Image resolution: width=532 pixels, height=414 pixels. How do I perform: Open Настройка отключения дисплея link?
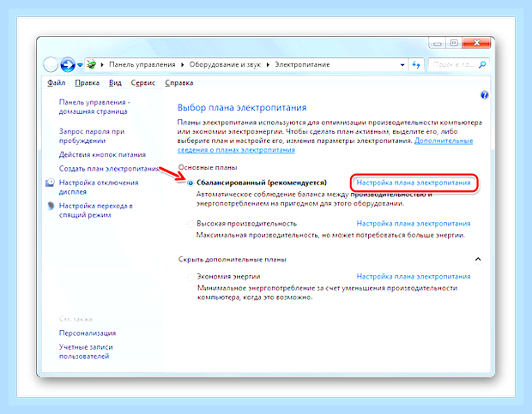pos(99,187)
